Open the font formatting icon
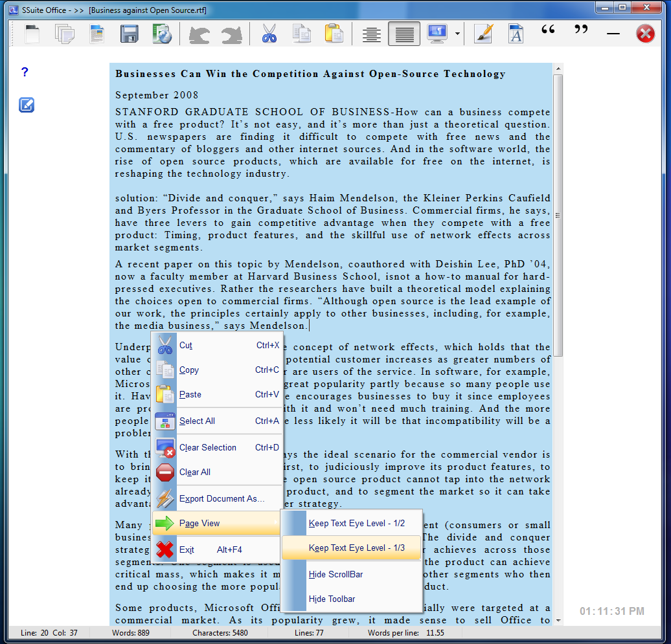Image resolution: width=671 pixels, height=644 pixels. coord(516,34)
